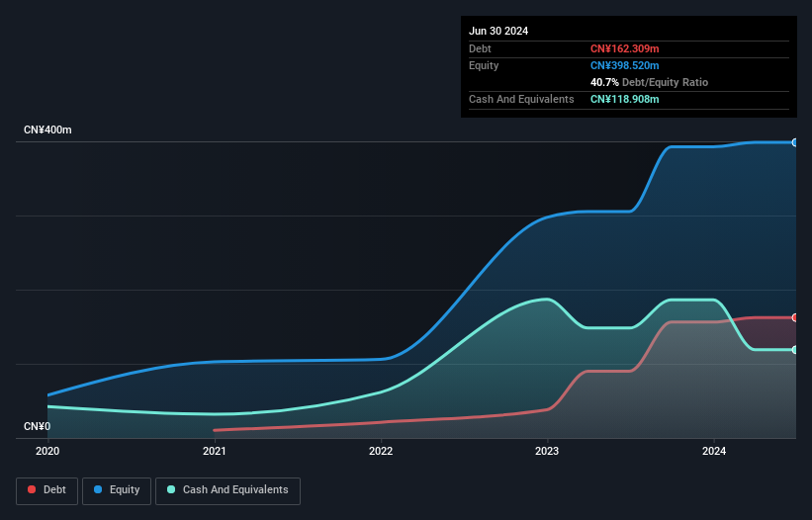812x520 pixels.
Task: Toggle the Debt legend button
Action: 47,490
